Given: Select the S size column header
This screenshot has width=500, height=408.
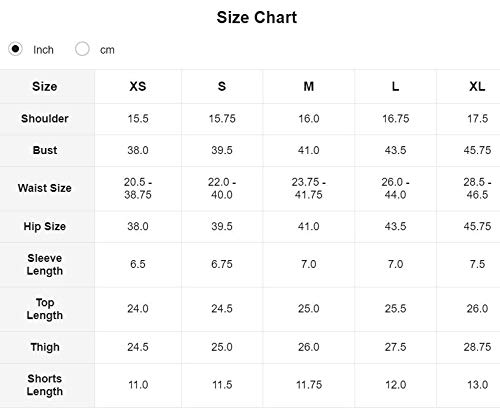Looking at the screenshot, I should click(x=222, y=86).
